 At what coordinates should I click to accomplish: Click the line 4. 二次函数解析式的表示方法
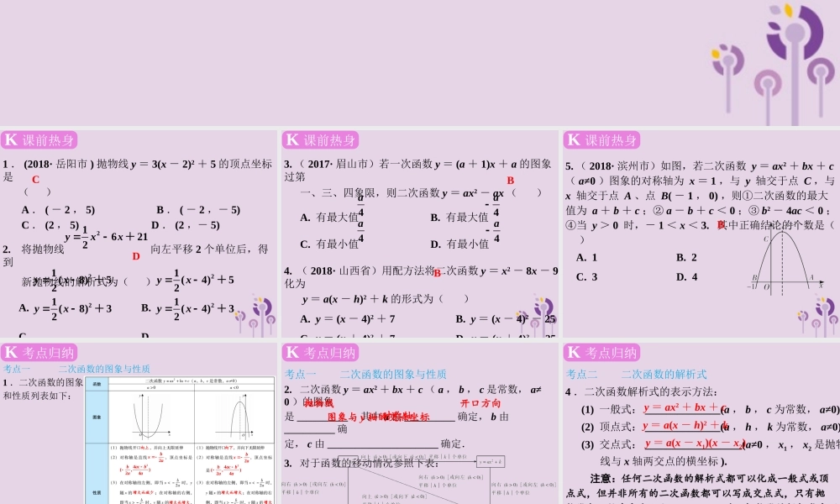pyautogui.click(x=642, y=392)
